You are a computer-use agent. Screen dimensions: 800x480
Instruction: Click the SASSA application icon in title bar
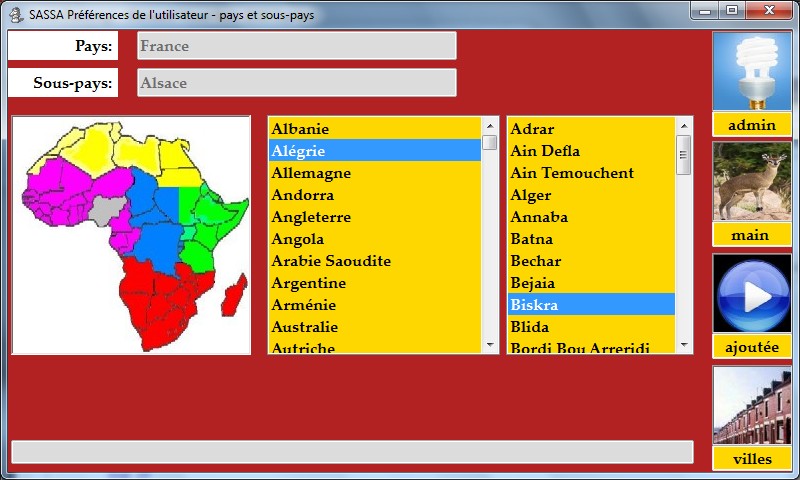click(16, 13)
